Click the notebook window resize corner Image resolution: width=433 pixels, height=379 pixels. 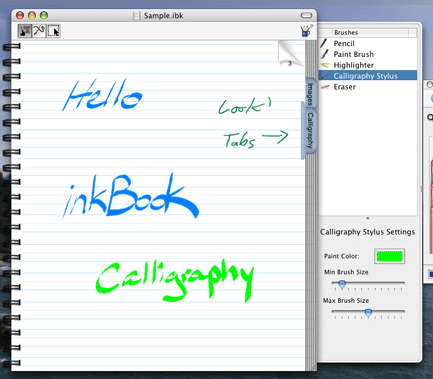pos(313,367)
